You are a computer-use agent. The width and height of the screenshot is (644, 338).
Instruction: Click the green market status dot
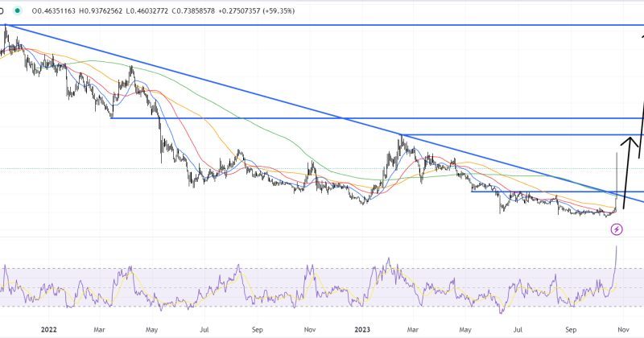[17, 11]
